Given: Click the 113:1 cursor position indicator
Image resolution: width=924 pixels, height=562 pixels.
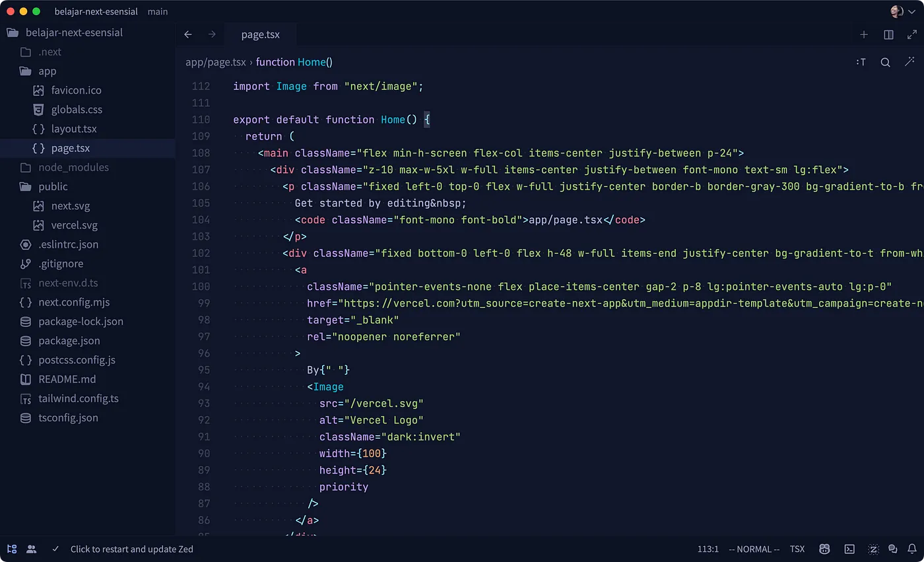Looking at the screenshot, I should pos(708,549).
